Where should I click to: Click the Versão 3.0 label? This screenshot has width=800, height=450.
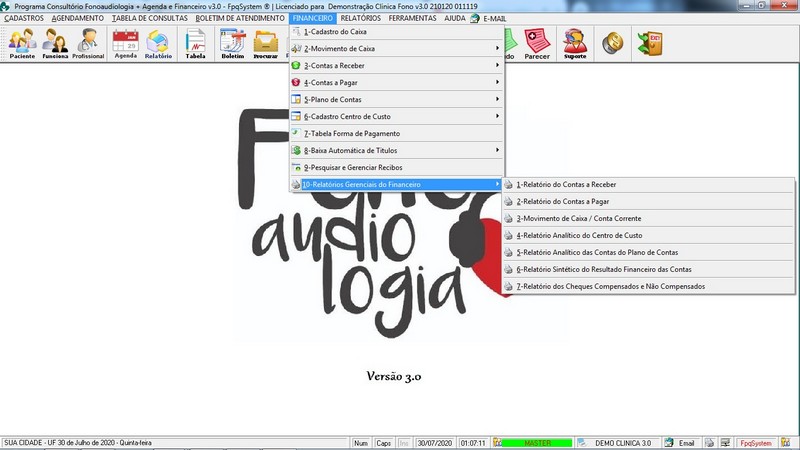click(393, 377)
